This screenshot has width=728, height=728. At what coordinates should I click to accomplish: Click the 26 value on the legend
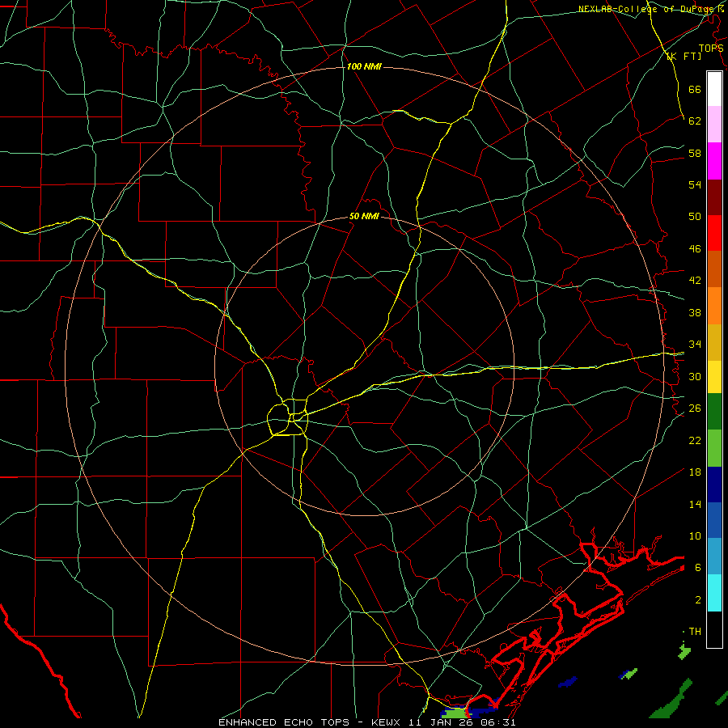click(x=695, y=408)
